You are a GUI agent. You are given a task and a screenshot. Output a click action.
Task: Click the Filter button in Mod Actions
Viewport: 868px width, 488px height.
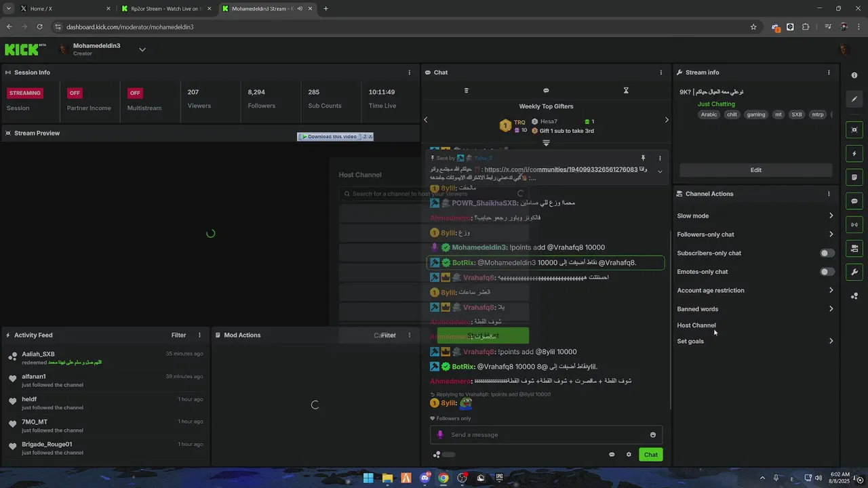coord(388,335)
